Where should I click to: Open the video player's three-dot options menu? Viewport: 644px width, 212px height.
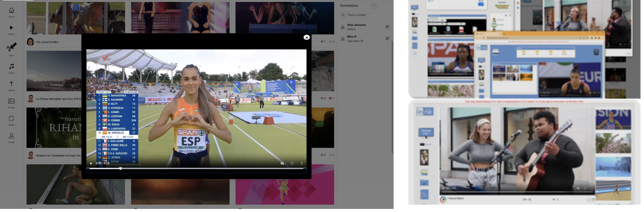tap(301, 163)
